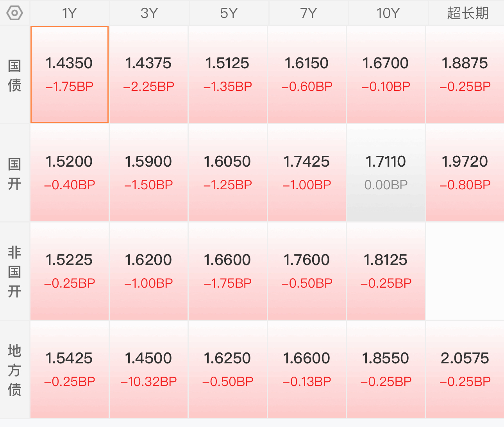The image size is (504, 427).
Task: Choose the 10Y maturity header
Action: [388, 13]
